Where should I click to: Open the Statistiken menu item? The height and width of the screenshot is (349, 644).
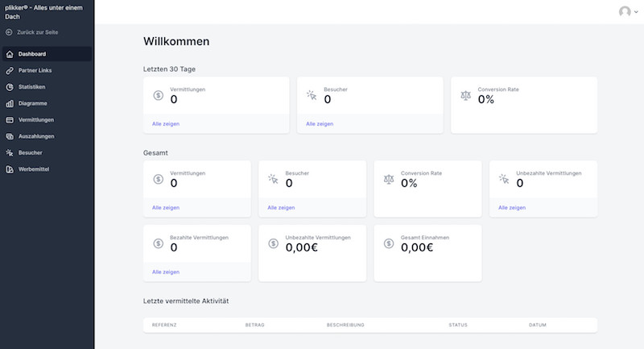click(32, 87)
